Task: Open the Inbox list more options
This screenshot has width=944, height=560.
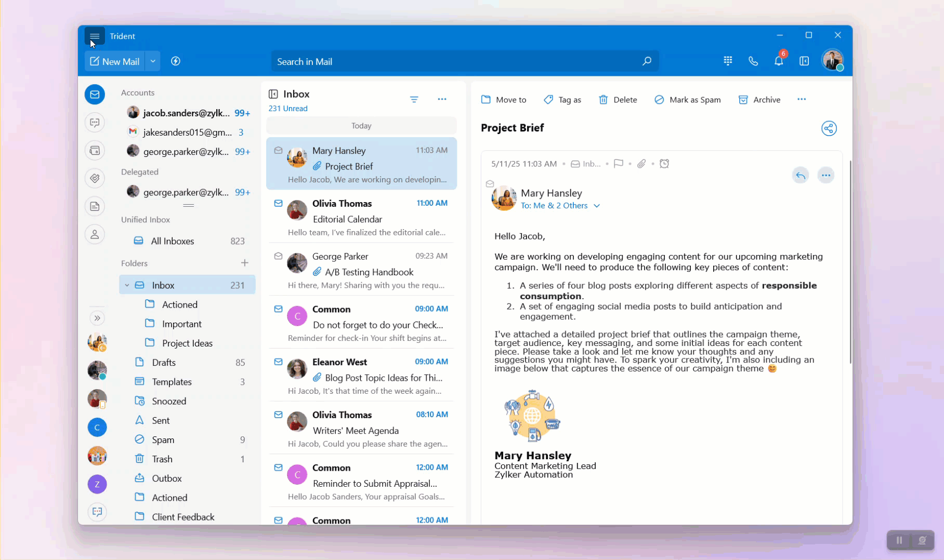Action: click(442, 99)
